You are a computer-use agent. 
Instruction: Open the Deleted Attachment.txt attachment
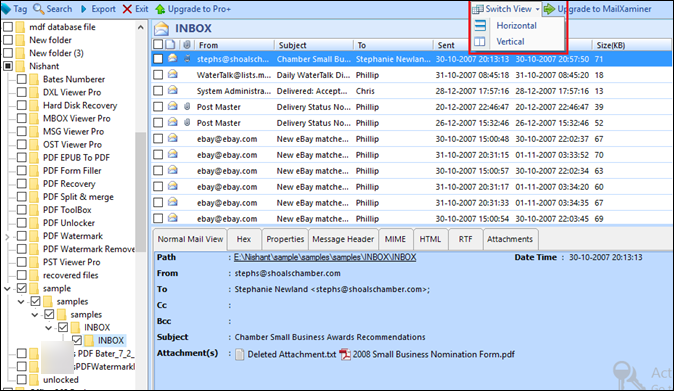291,354
